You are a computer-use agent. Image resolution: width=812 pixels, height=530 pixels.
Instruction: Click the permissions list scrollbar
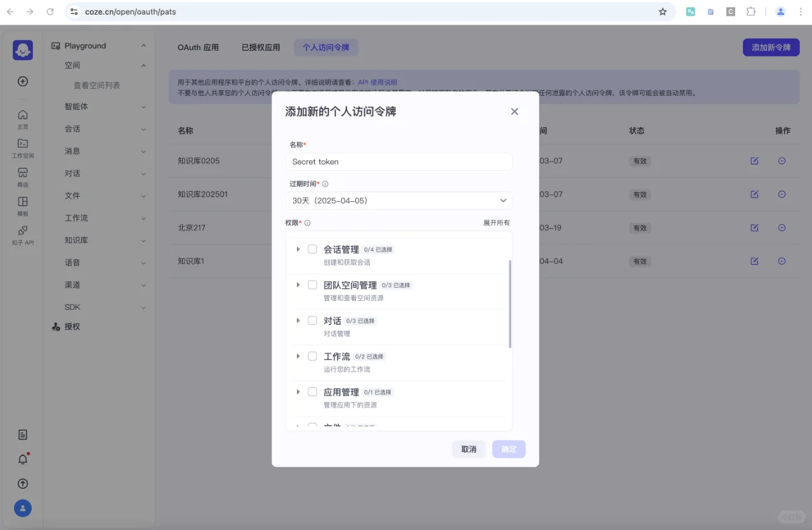[x=510, y=304]
